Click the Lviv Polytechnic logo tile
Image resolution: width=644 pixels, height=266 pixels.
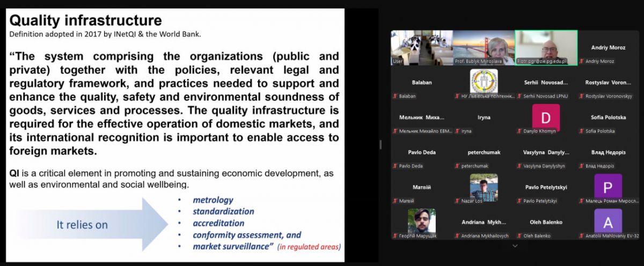coord(484,81)
